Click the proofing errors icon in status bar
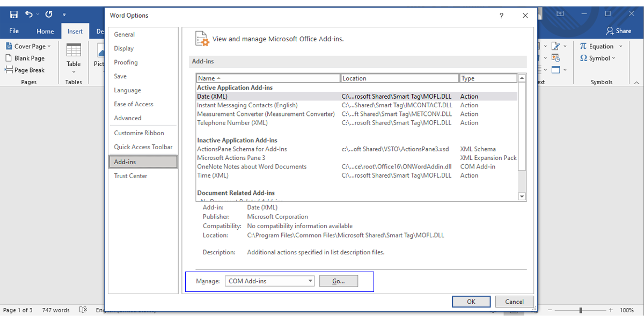The height and width of the screenshot is (322, 644). click(x=83, y=310)
